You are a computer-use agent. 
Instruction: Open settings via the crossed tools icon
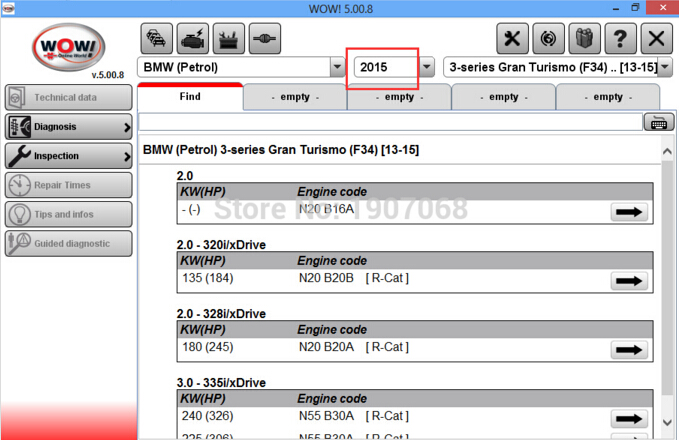click(512, 39)
